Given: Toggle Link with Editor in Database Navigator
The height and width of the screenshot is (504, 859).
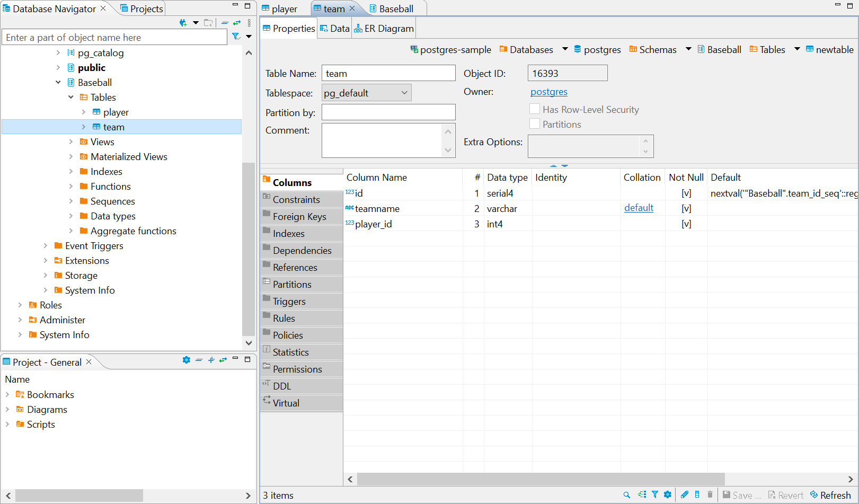Looking at the screenshot, I should (237, 23).
